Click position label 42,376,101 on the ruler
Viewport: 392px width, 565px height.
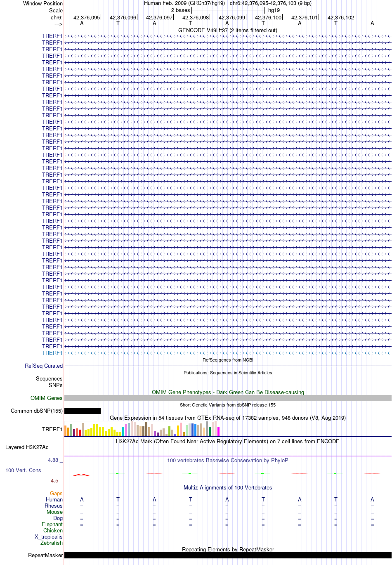pos(305,18)
